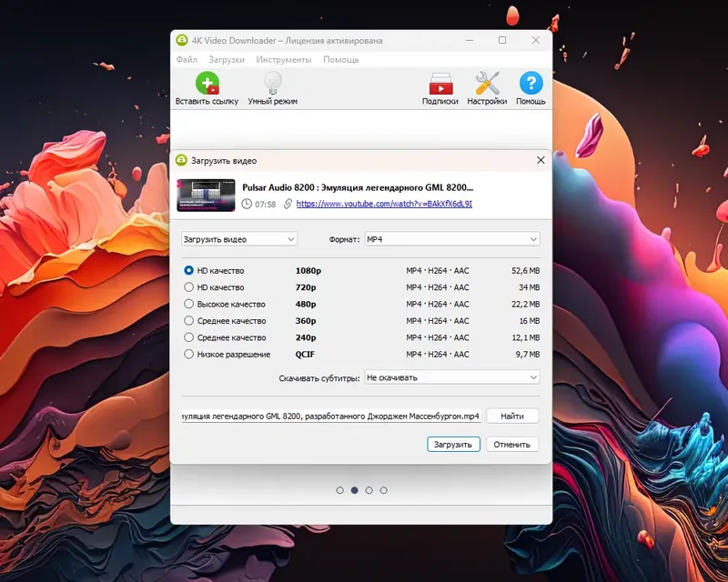Choose Высокое качество 480p option

(188, 304)
